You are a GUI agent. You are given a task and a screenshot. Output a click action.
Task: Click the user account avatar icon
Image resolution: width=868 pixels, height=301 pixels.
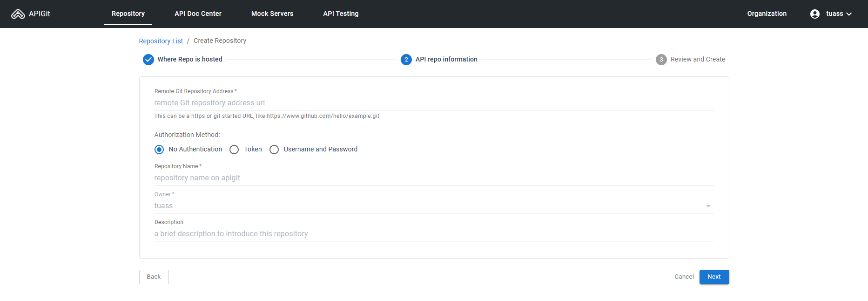pos(814,14)
